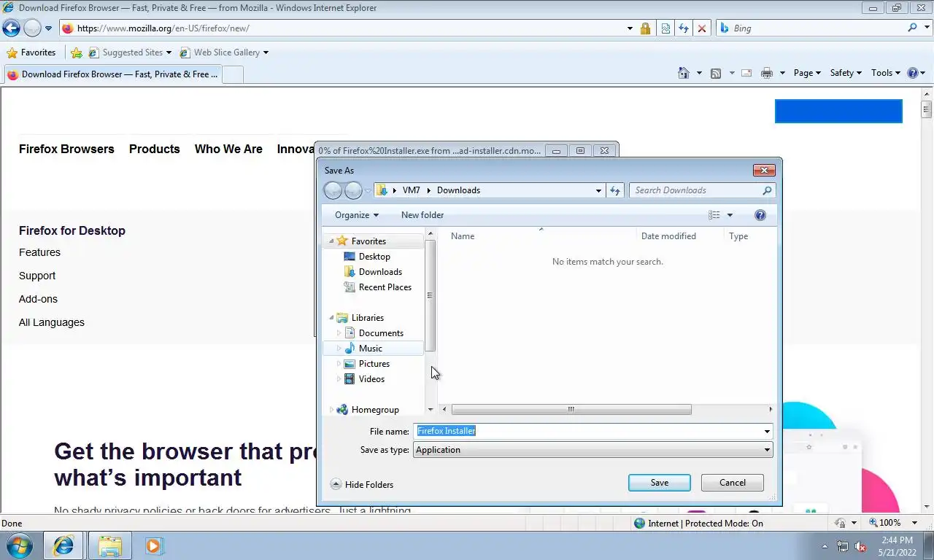Click the red Stop loading icon

click(702, 28)
